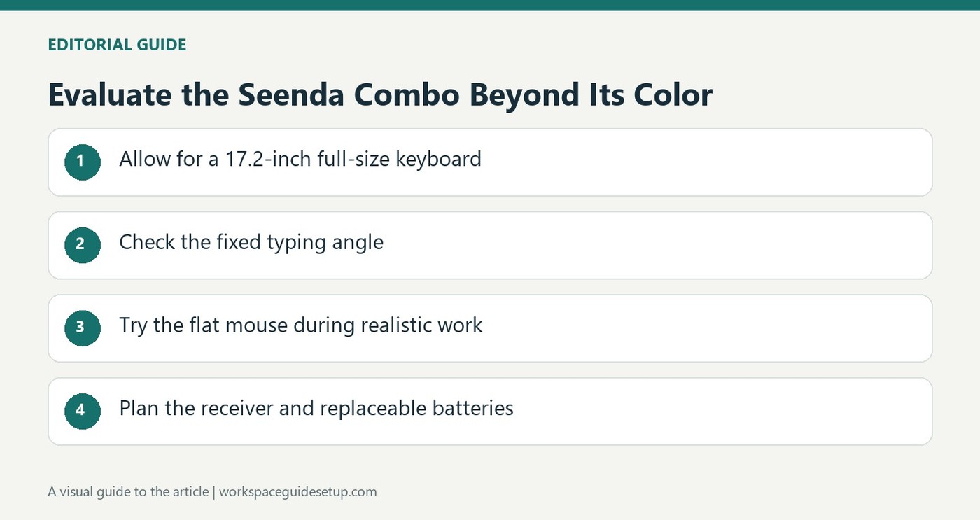
Task: Open the workspaceguidesetup.com footer link
Action: pyautogui.click(x=298, y=491)
